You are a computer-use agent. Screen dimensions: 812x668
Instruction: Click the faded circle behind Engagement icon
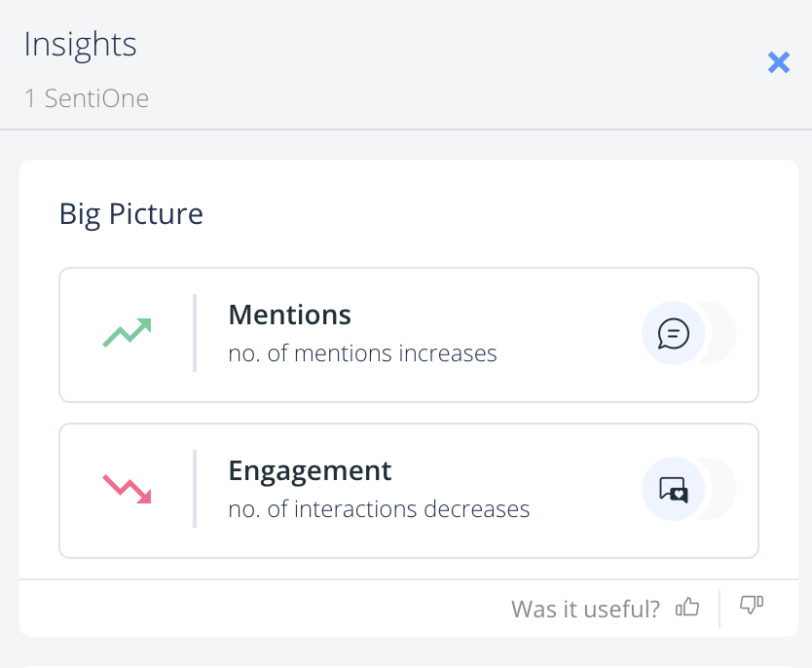click(721, 489)
